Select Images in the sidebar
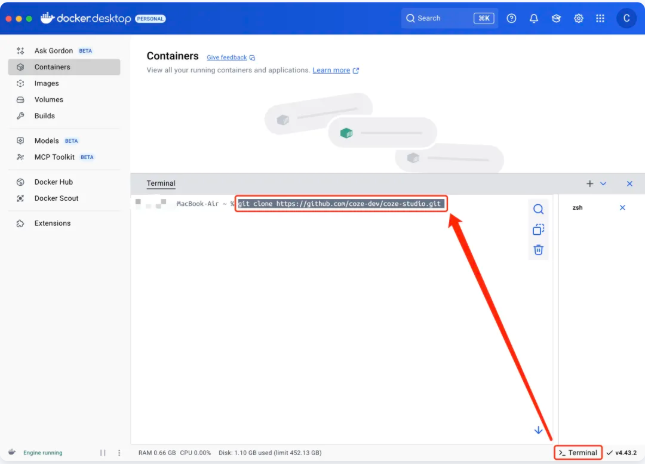This screenshot has width=645, height=464. click(46, 83)
